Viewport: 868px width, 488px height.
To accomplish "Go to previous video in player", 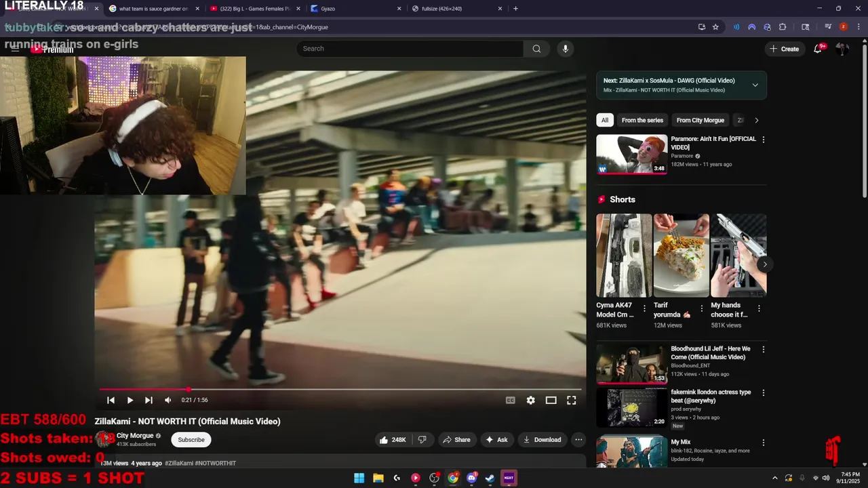I will 111,400.
